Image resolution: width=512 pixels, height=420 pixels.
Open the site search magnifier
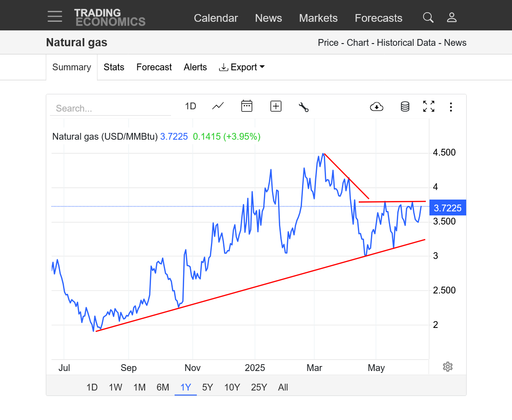428,17
